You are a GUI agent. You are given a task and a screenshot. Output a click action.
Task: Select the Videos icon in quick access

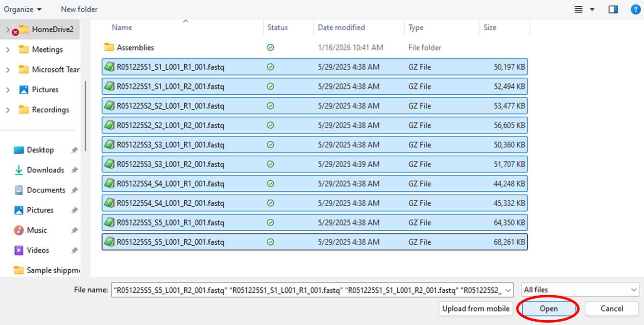click(19, 250)
